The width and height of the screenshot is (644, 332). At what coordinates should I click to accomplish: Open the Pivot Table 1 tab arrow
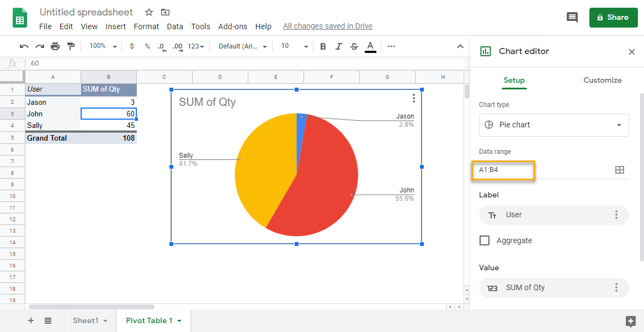(x=179, y=321)
